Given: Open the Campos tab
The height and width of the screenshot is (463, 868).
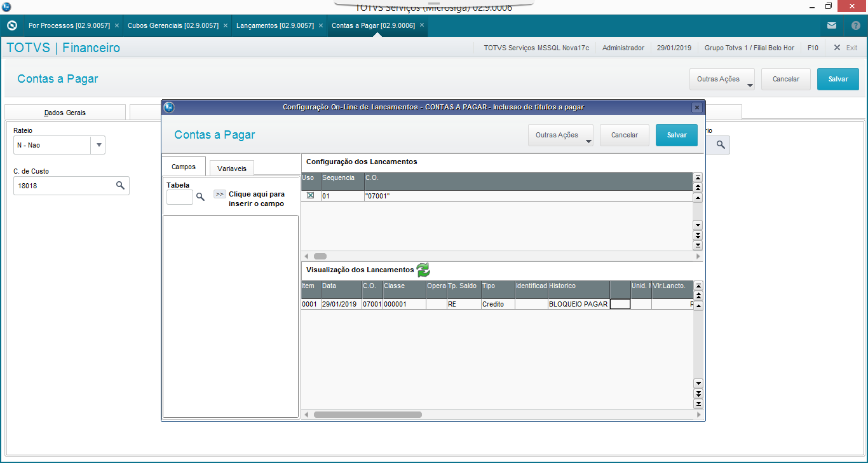Looking at the screenshot, I should pyautogui.click(x=184, y=167).
